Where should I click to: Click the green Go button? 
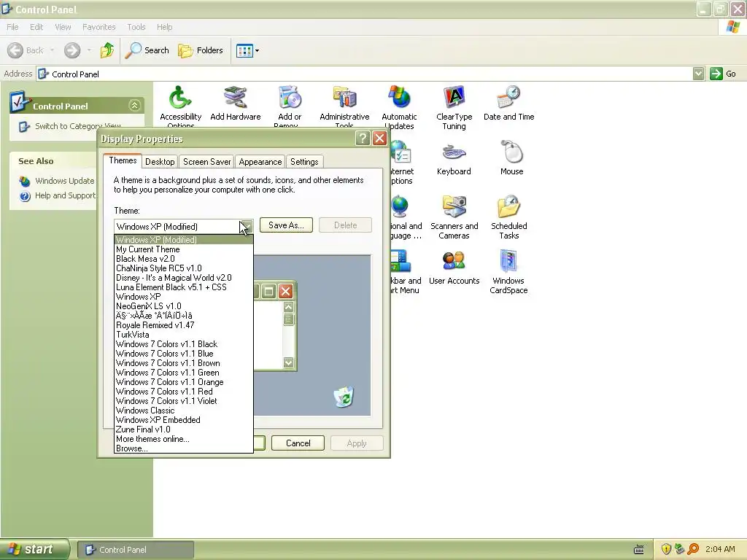coord(723,74)
